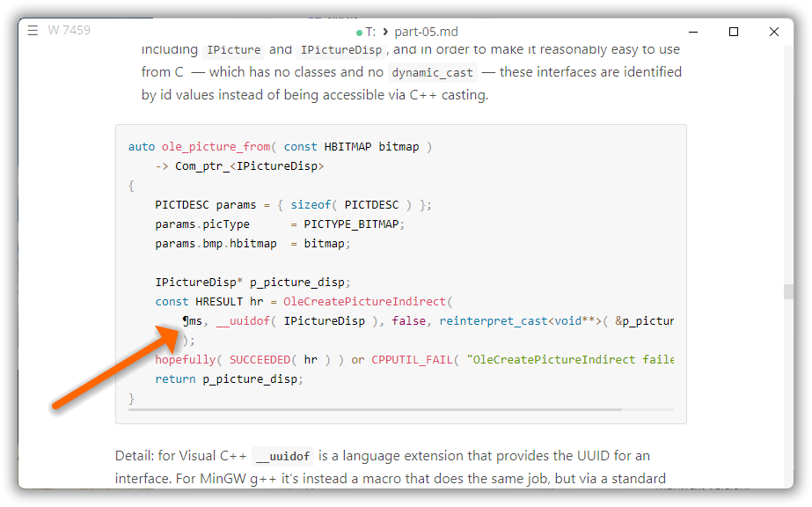Click Com_ptr_<IPictureDisp> return type
The height and width of the screenshot is (507, 812).
pyautogui.click(x=249, y=166)
